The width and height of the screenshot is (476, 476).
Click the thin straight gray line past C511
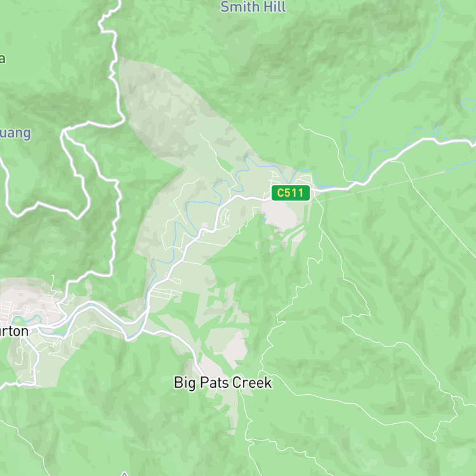pyautogui.click(x=380, y=187)
